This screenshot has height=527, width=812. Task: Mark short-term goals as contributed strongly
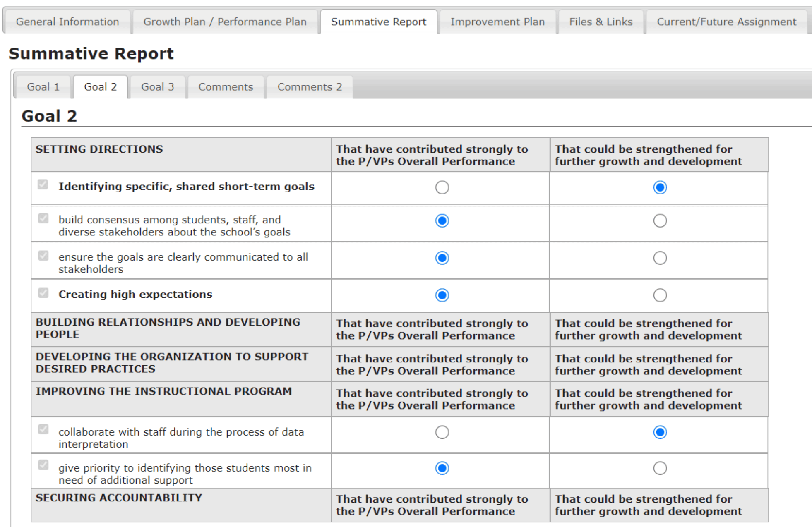pyautogui.click(x=442, y=187)
